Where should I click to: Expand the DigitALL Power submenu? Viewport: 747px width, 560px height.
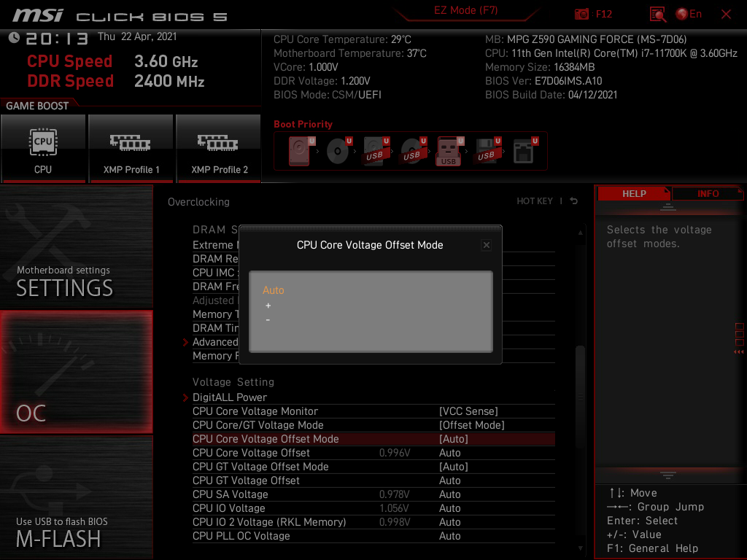pos(229,397)
